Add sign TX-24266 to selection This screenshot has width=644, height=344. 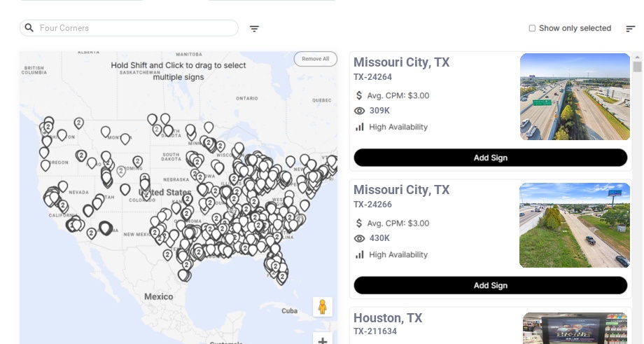click(490, 285)
